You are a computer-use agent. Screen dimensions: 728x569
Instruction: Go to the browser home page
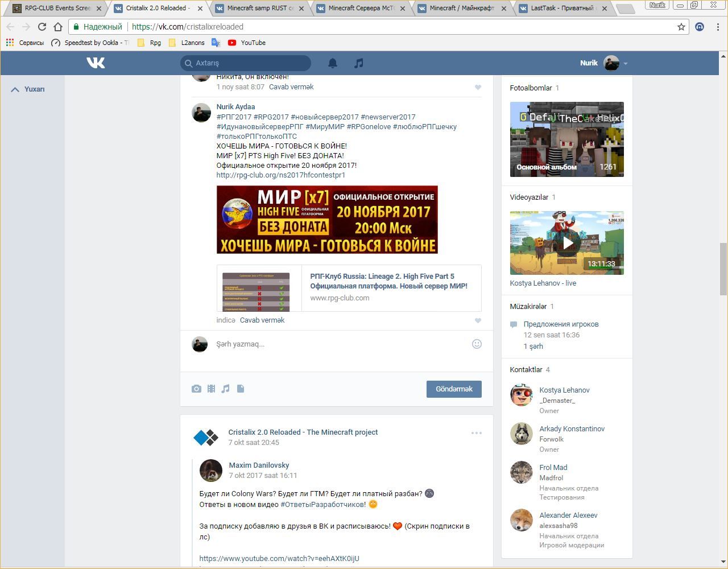coord(58,27)
